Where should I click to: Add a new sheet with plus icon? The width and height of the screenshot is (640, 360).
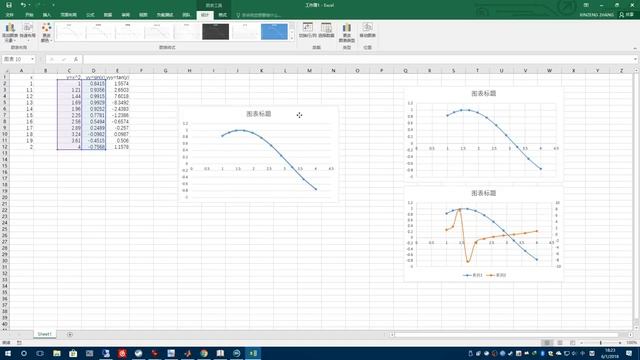70,334
